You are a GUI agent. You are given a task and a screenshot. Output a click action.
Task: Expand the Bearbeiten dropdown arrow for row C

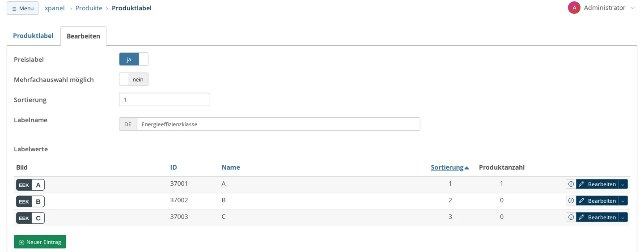pyautogui.click(x=623, y=217)
